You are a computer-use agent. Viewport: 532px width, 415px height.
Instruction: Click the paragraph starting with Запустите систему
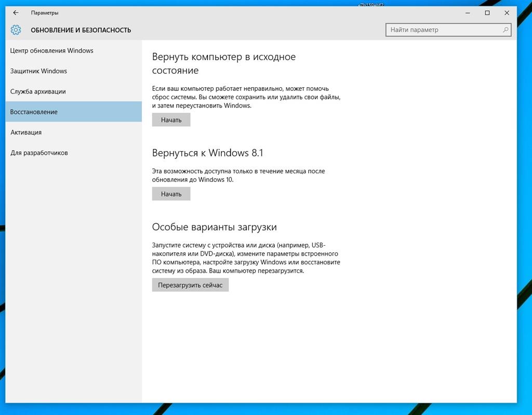click(246, 258)
